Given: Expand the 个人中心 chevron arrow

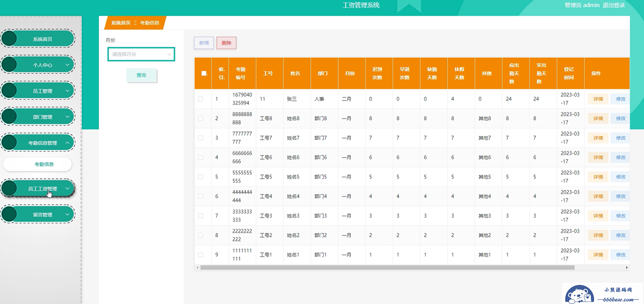Looking at the screenshot, I should click(x=67, y=65).
